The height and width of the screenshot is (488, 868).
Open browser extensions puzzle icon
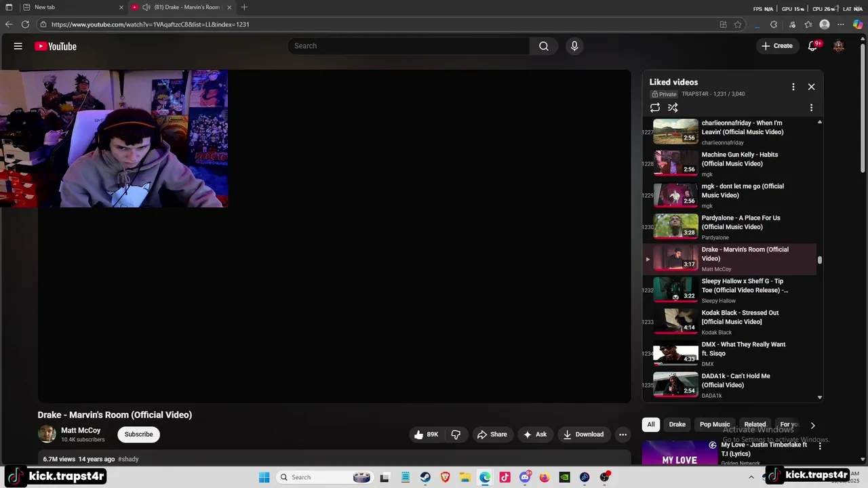[x=774, y=24]
